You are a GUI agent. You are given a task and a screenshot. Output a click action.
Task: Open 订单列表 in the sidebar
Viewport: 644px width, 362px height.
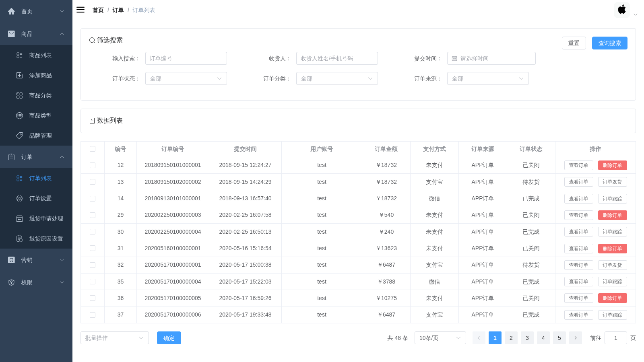[36, 178]
